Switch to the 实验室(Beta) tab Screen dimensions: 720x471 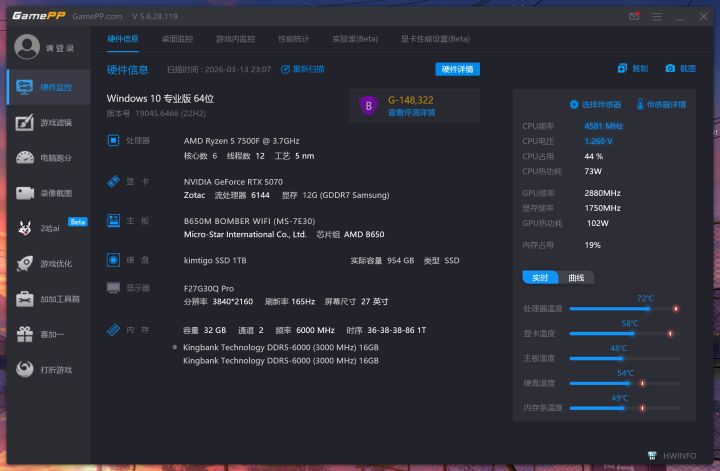coord(355,39)
